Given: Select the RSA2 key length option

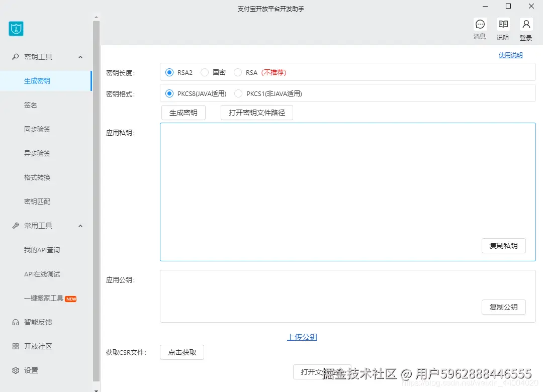Looking at the screenshot, I should click(x=169, y=72).
